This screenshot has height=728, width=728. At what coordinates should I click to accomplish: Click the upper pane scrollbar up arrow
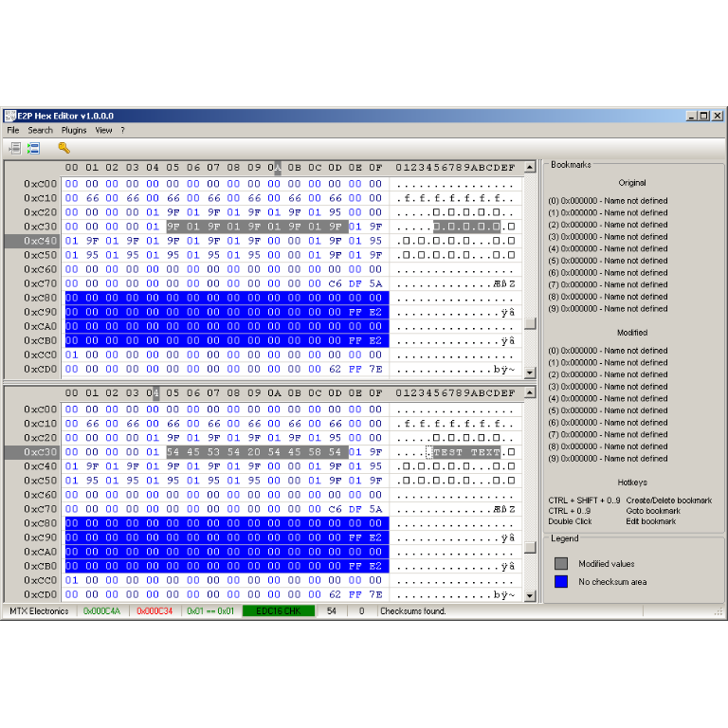click(x=530, y=167)
